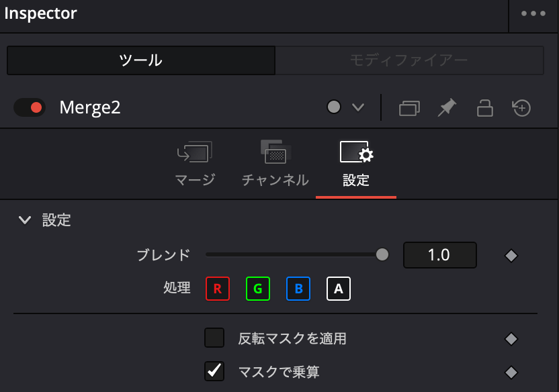This screenshot has width=559, height=392.
Task: Click the add new version icon
Action: [522, 107]
